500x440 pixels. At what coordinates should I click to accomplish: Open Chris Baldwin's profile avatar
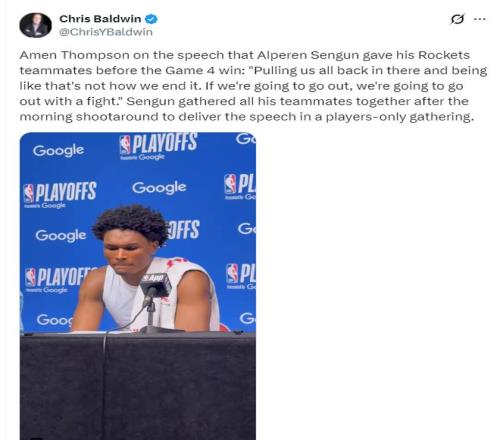[35, 25]
